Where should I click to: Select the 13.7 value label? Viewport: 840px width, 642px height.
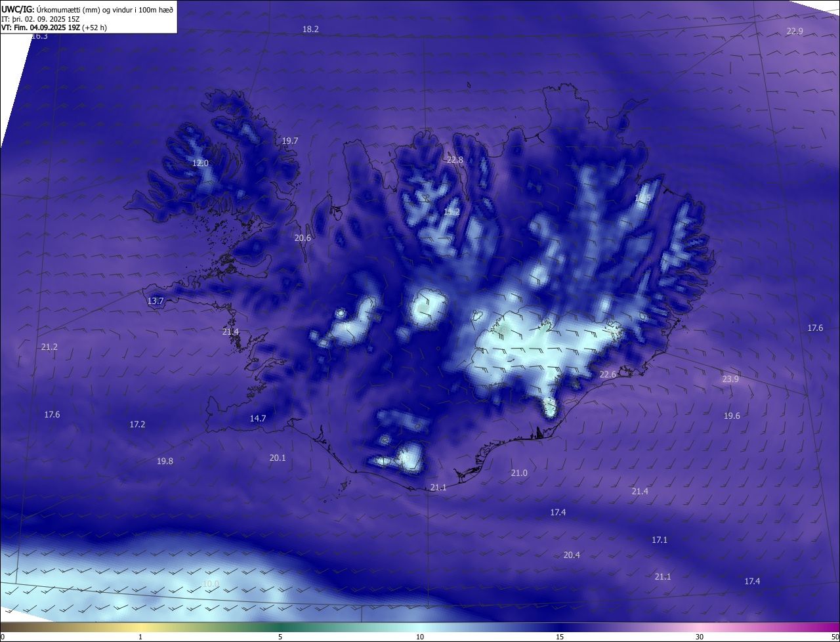tap(156, 301)
